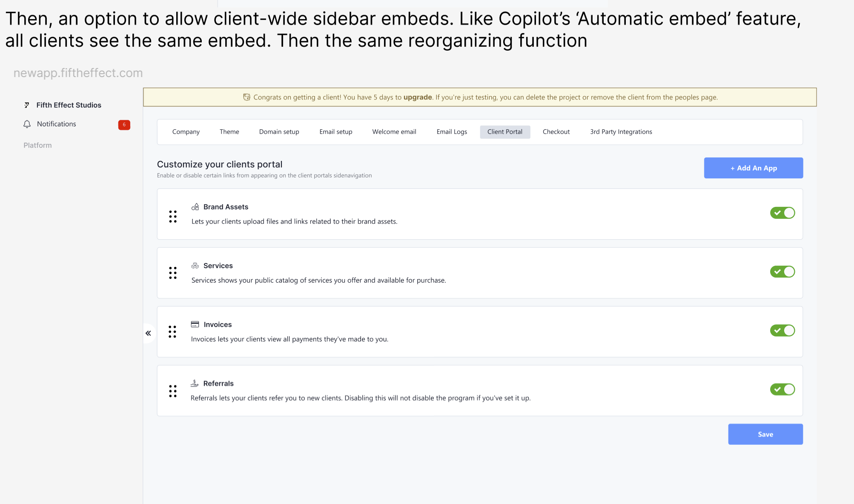Click the Referrals drag handle dots

click(x=173, y=391)
